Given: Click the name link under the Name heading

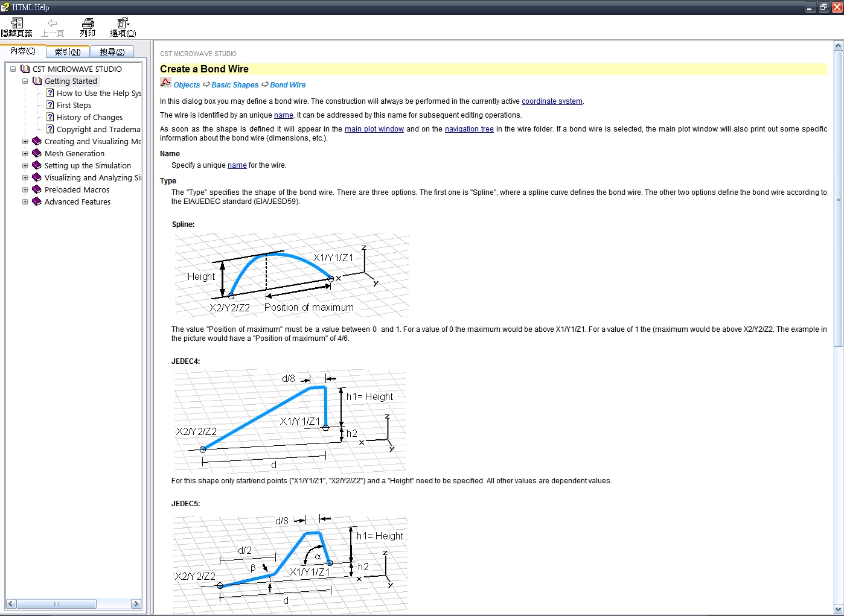Looking at the screenshot, I should (x=237, y=165).
